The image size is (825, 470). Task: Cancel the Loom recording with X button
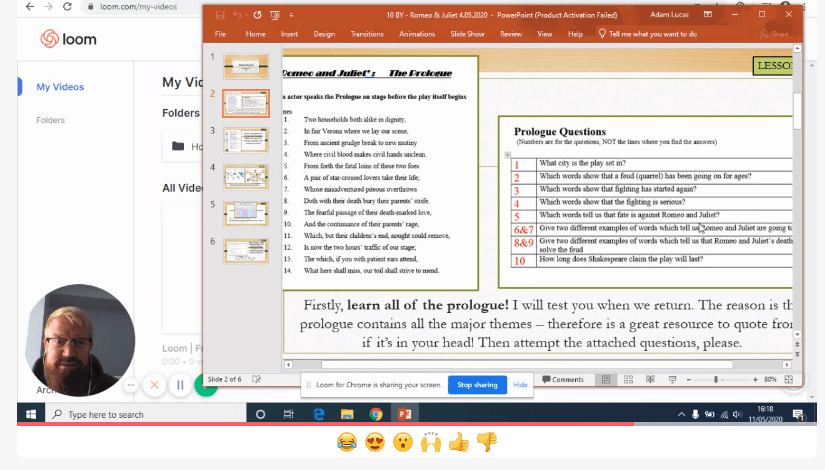(154, 385)
